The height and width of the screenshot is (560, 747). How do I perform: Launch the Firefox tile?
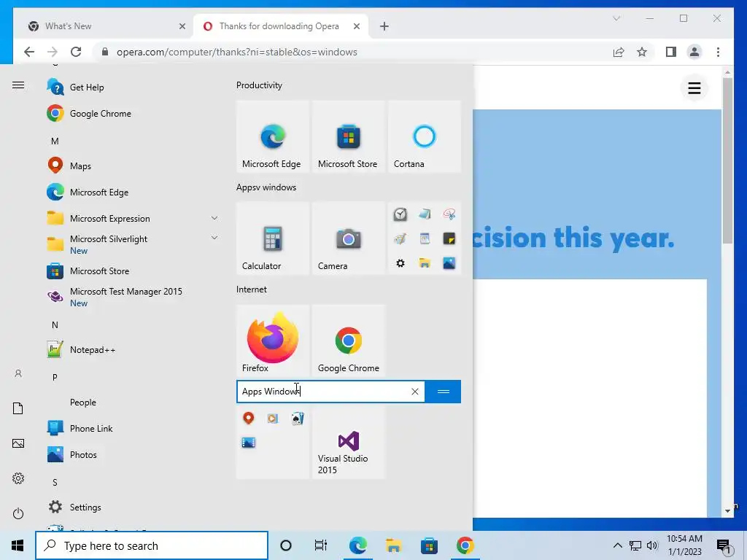(x=273, y=341)
